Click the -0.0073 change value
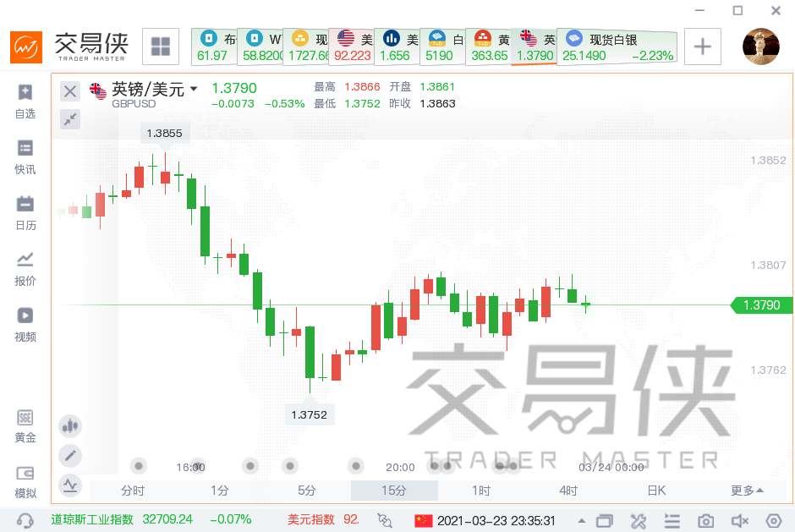 tap(233, 104)
